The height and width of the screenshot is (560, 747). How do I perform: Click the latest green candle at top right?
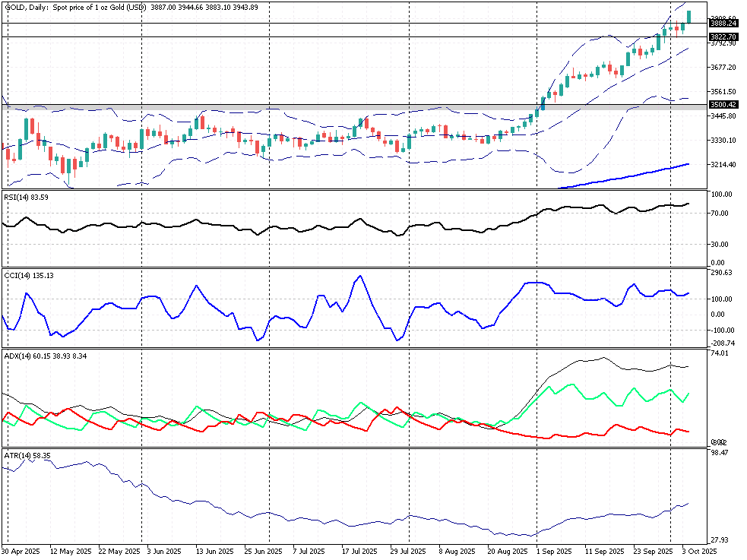[x=688, y=17]
